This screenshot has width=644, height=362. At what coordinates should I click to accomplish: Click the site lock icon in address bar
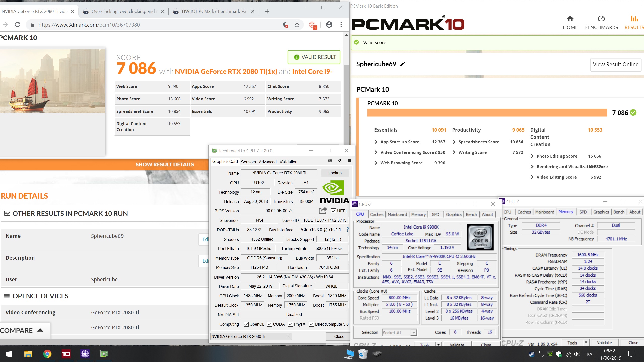click(x=32, y=25)
